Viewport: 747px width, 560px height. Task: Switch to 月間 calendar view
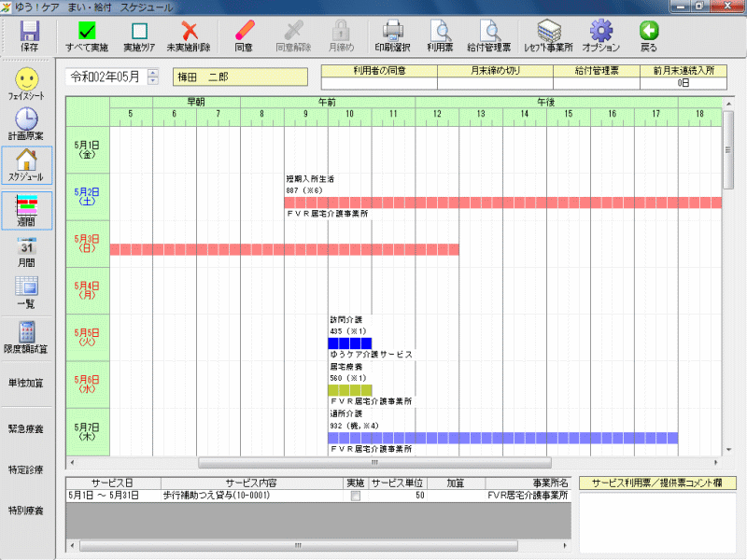pos(27,252)
